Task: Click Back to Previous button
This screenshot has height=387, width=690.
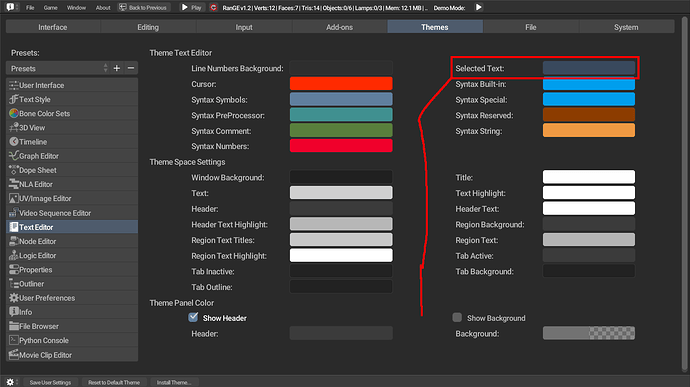Action: pos(143,7)
